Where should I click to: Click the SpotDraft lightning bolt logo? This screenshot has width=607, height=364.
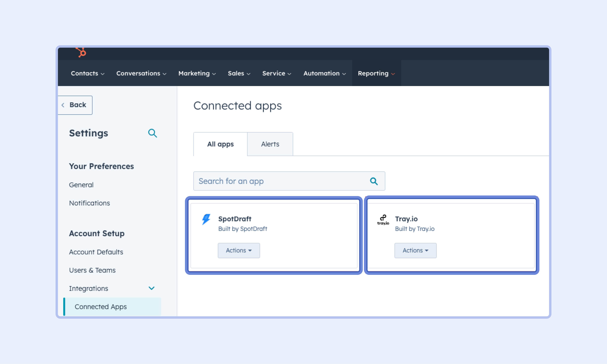(x=206, y=219)
